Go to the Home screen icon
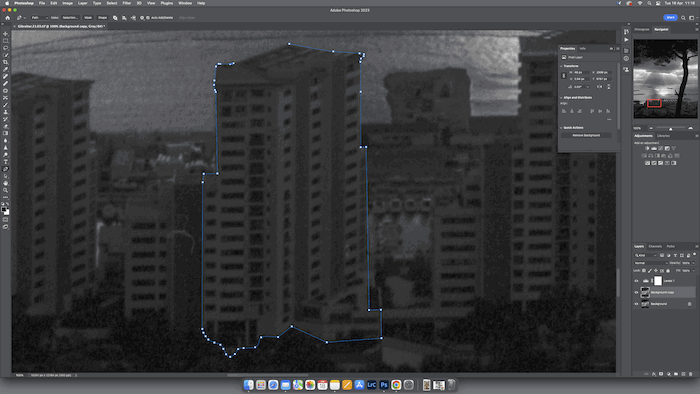This screenshot has width=700, height=394. 8,18
